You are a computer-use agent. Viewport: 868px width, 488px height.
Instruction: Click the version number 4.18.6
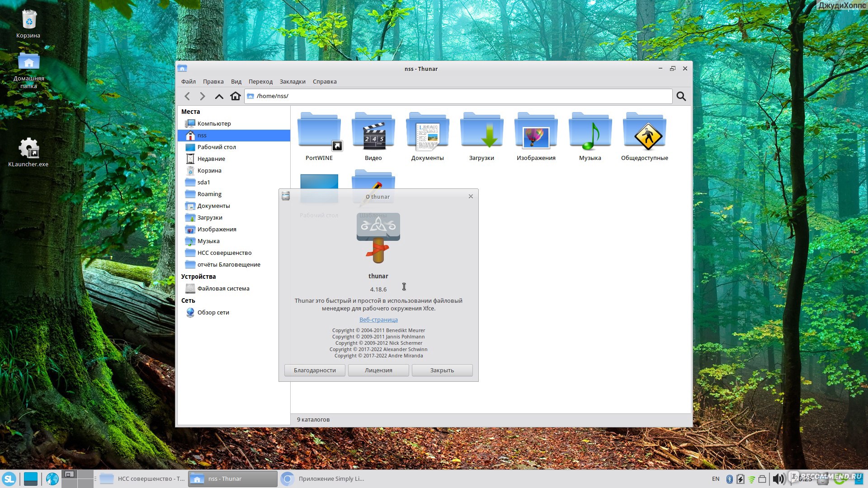click(x=378, y=289)
